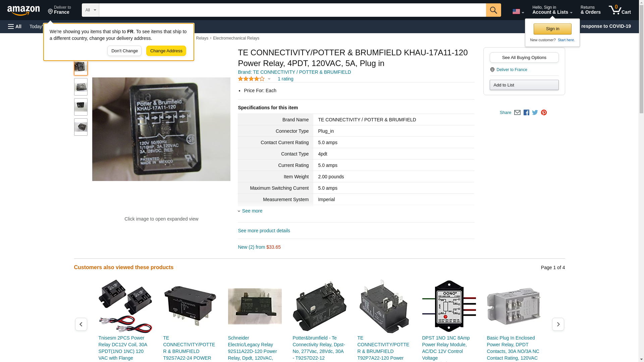Share via Pinterest icon

pyautogui.click(x=544, y=113)
